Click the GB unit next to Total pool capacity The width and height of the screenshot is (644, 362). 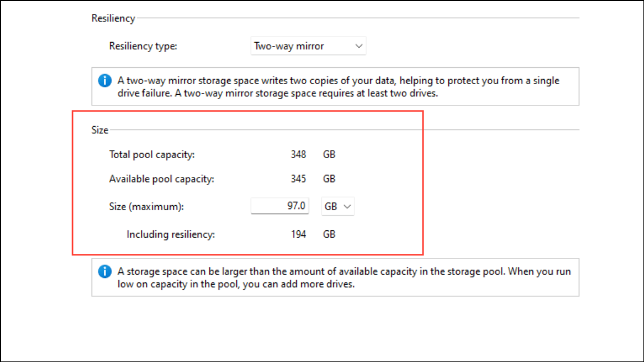tap(329, 154)
